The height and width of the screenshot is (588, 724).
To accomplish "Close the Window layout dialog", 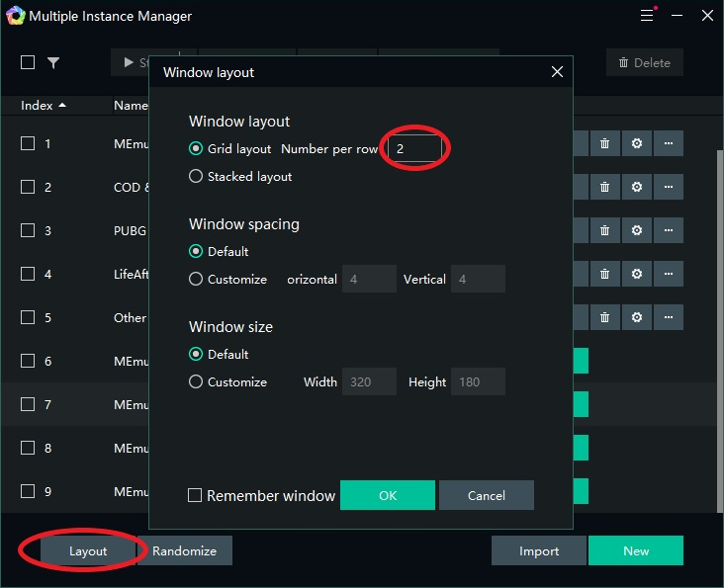I will point(557,72).
